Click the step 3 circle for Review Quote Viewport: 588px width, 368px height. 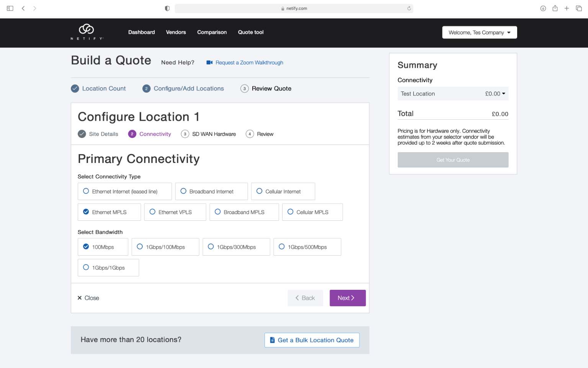coord(245,89)
